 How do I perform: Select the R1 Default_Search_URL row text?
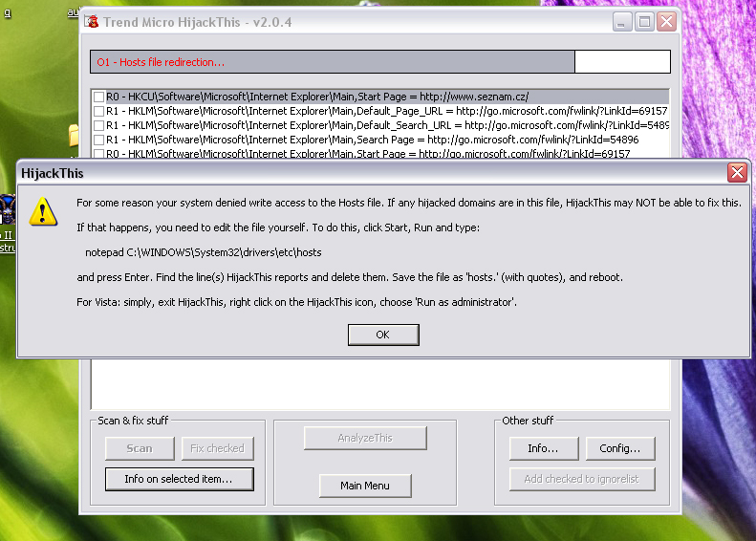click(387, 126)
